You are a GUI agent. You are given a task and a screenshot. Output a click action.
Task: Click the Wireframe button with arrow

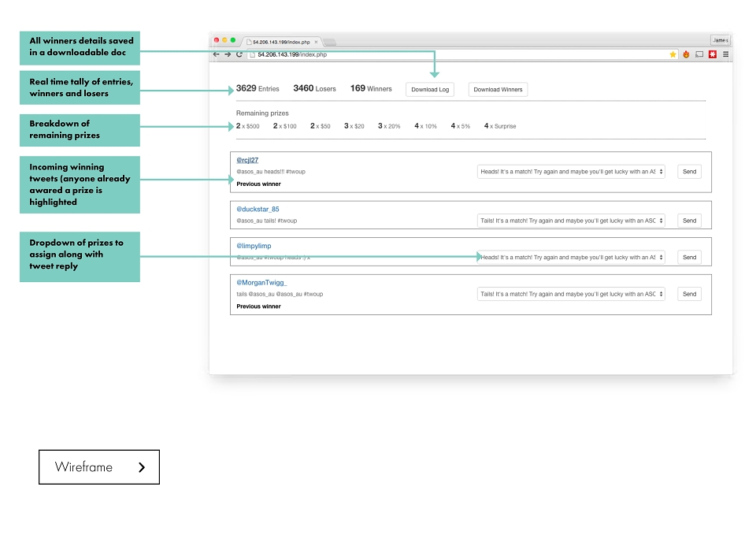pyautogui.click(x=99, y=467)
